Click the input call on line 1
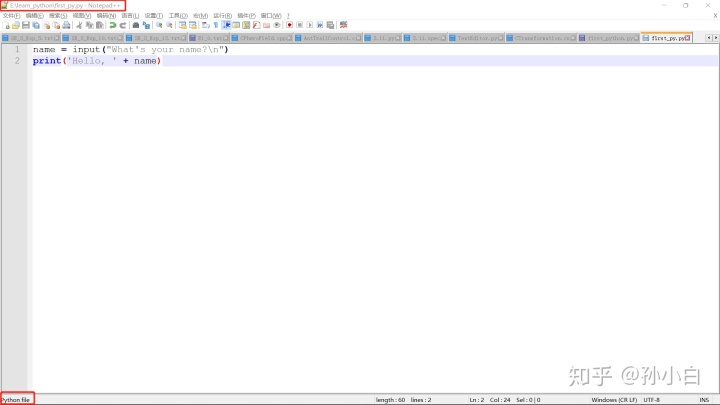This screenshot has height=405, width=720. [x=86, y=49]
